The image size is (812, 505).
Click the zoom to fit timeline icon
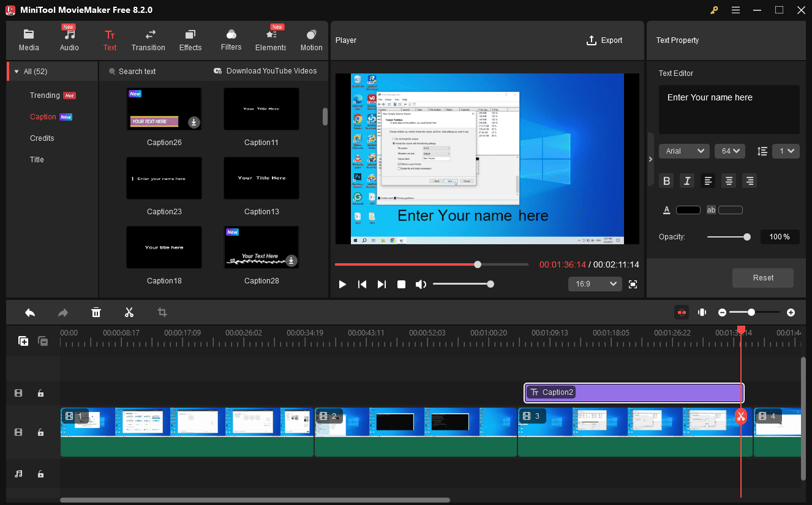tap(702, 312)
